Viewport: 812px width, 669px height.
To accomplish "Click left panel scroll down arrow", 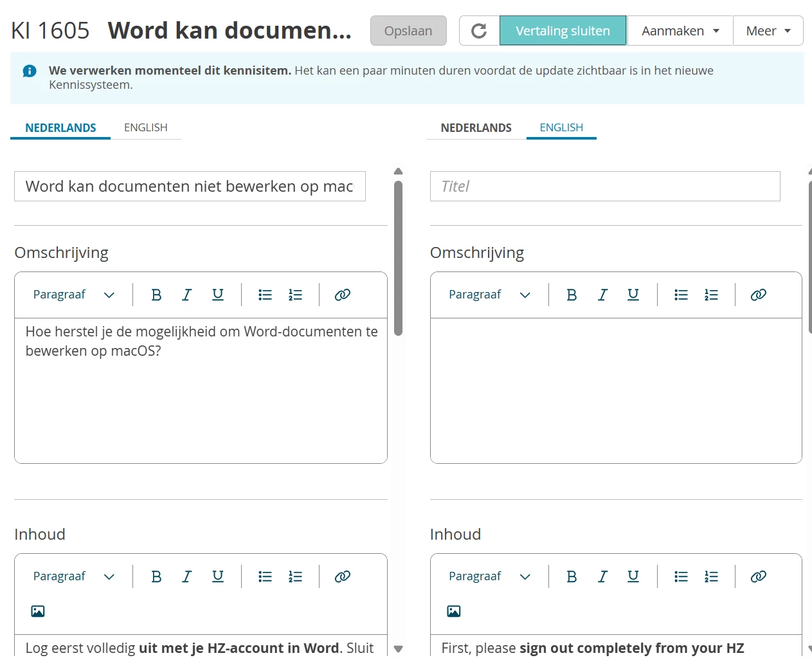I will [x=398, y=649].
